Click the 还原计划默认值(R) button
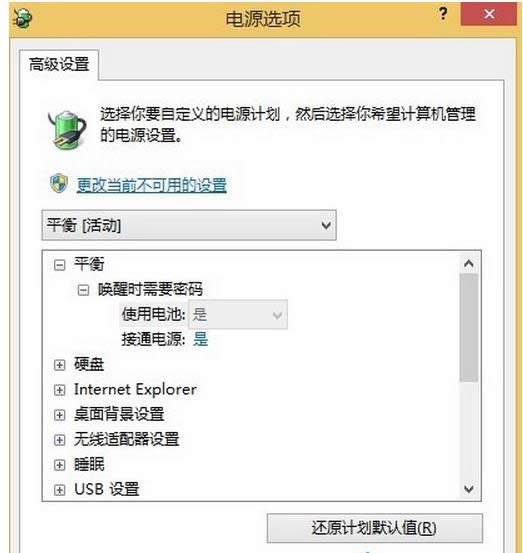523x553 pixels. (x=375, y=528)
